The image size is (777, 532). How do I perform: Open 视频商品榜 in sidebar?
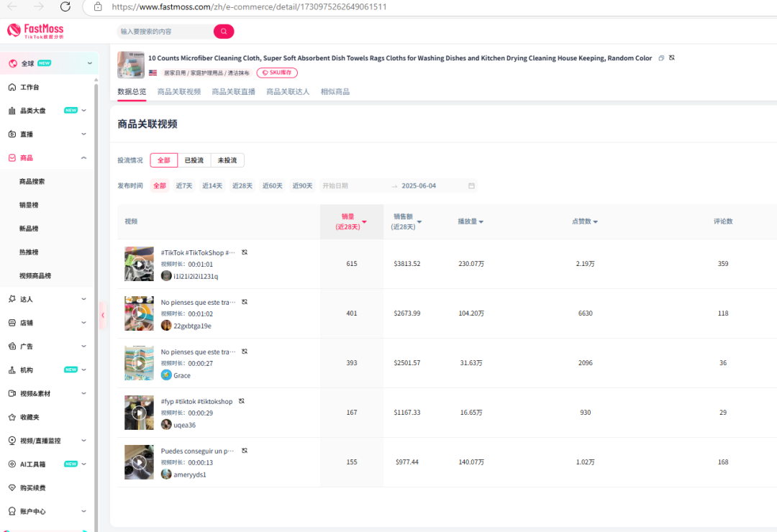35,276
